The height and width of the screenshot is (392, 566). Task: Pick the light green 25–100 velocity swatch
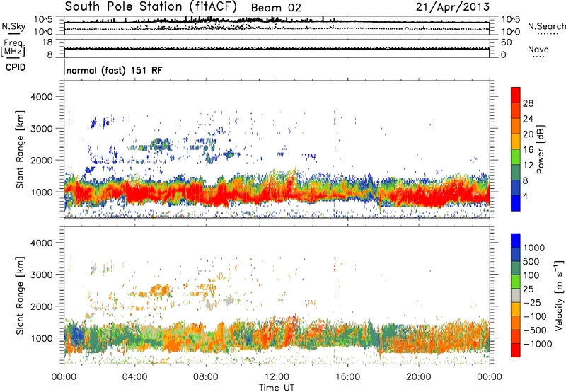tap(516, 282)
